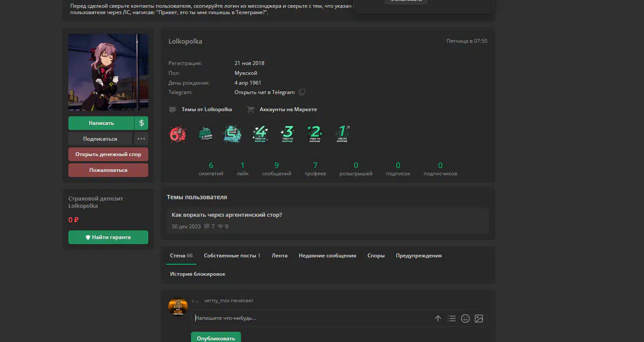The height and width of the screenshot is (342, 644).
Task: Open thread Как воркать через аргентинский стор?
Action: tap(227, 215)
